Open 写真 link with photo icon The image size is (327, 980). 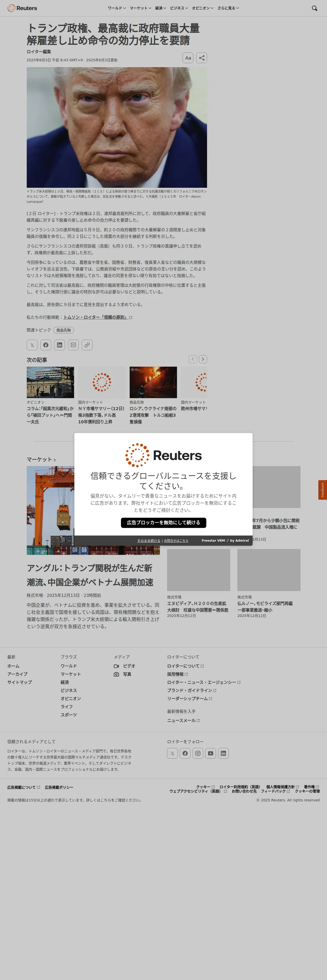[x=122, y=674]
